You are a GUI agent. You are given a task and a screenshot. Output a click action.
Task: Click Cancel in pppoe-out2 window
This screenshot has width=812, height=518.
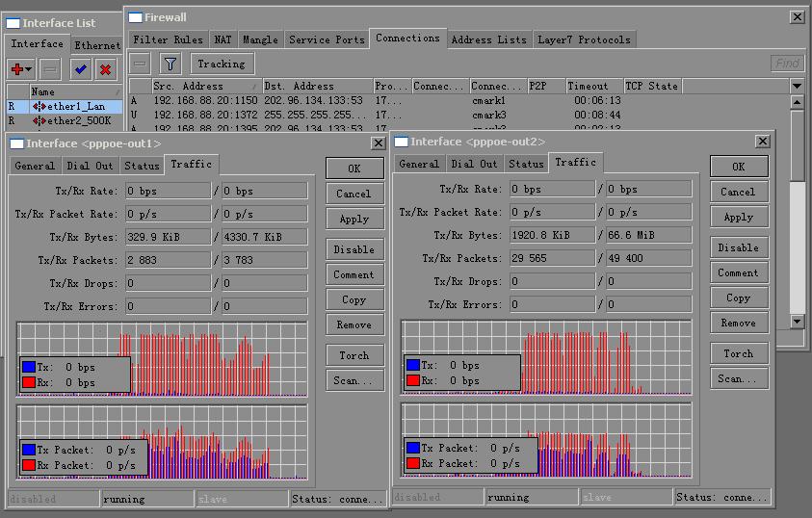pyautogui.click(x=739, y=192)
